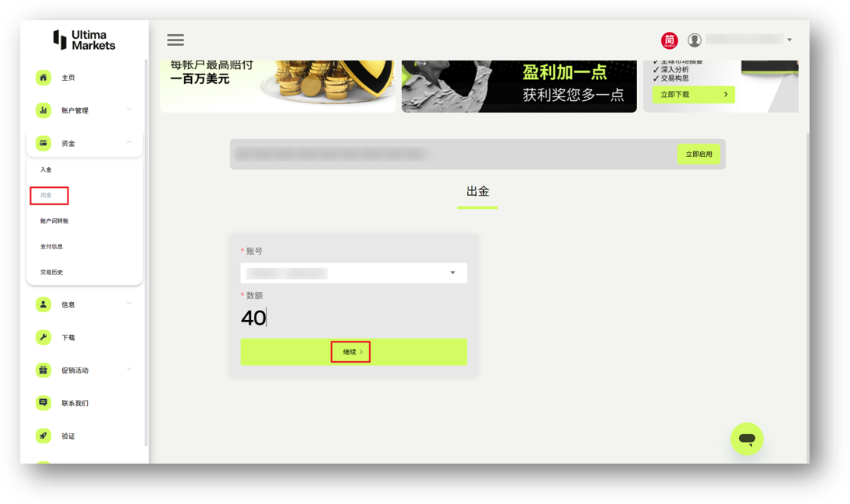Click the 信息 person icon
Viewport: 850px width, 504px height.
pos(44,304)
